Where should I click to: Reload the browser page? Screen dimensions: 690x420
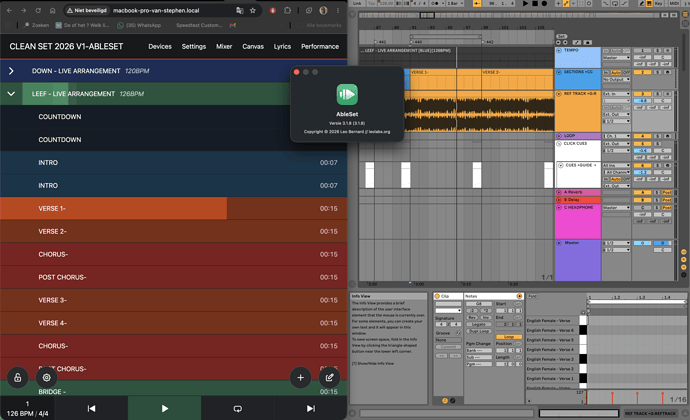[x=38, y=10]
